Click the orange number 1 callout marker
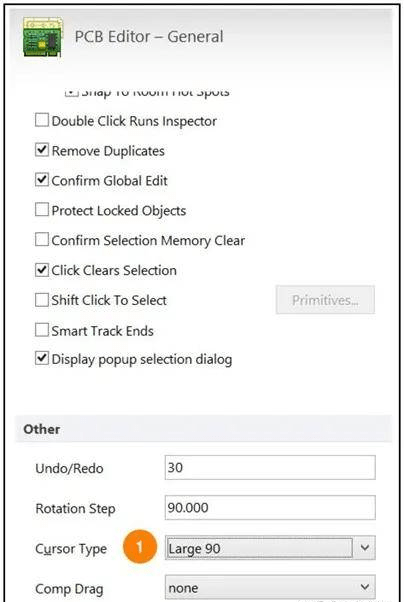The image size is (404, 602). click(x=140, y=547)
